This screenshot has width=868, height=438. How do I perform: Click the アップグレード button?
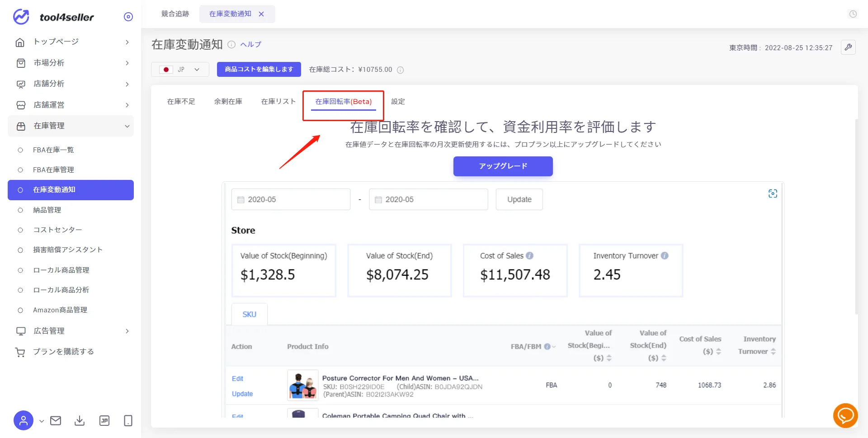point(503,166)
